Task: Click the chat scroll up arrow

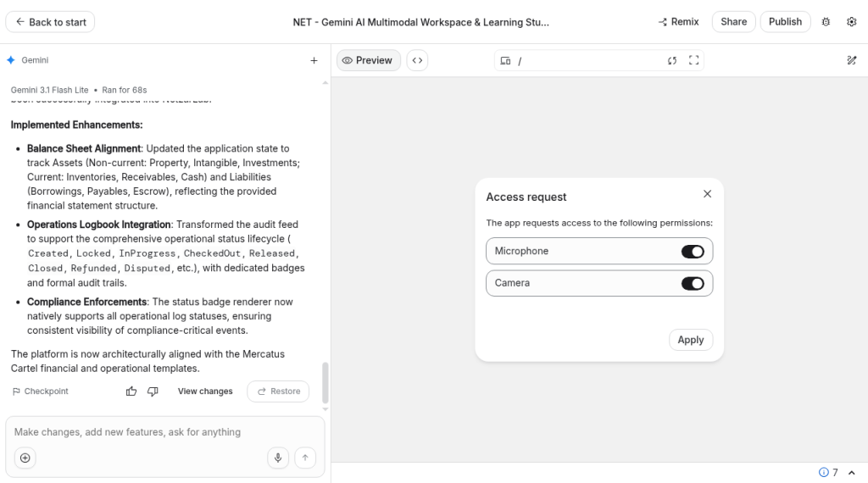Action: 325,82
